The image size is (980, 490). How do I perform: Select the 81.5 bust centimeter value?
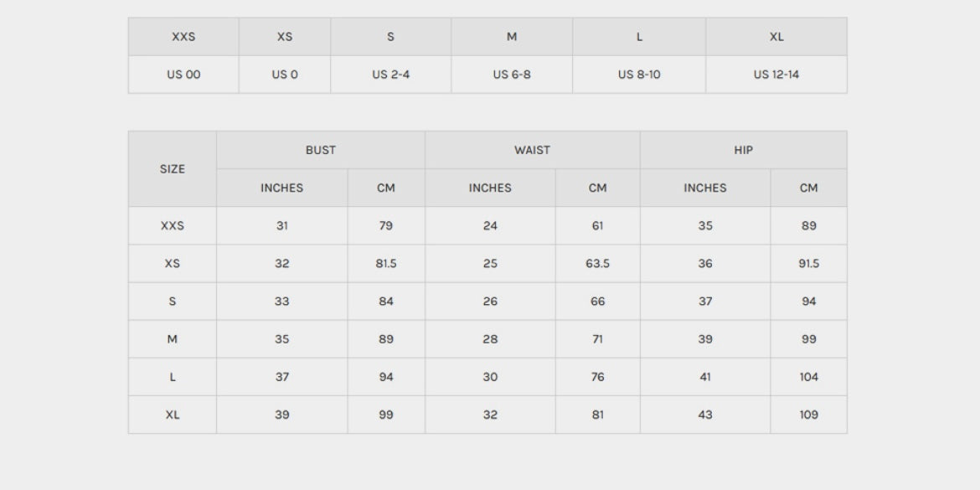[385, 263]
